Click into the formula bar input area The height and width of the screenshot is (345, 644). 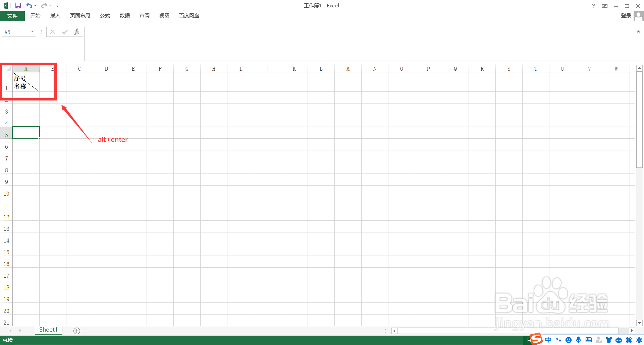tap(360, 44)
